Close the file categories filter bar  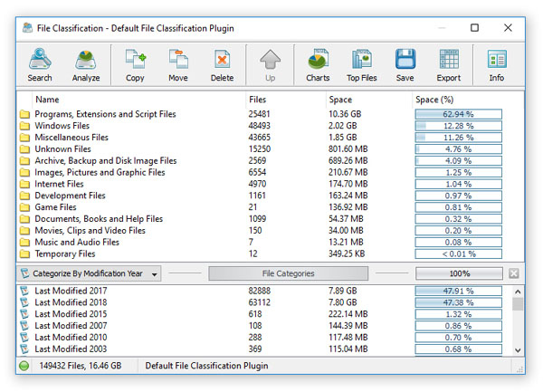pos(514,273)
